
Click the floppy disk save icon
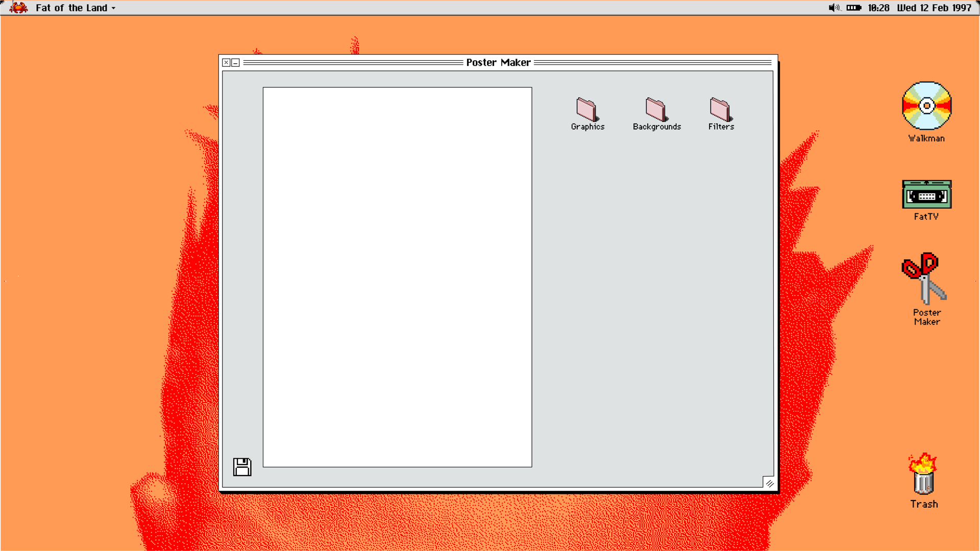point(242,467)
